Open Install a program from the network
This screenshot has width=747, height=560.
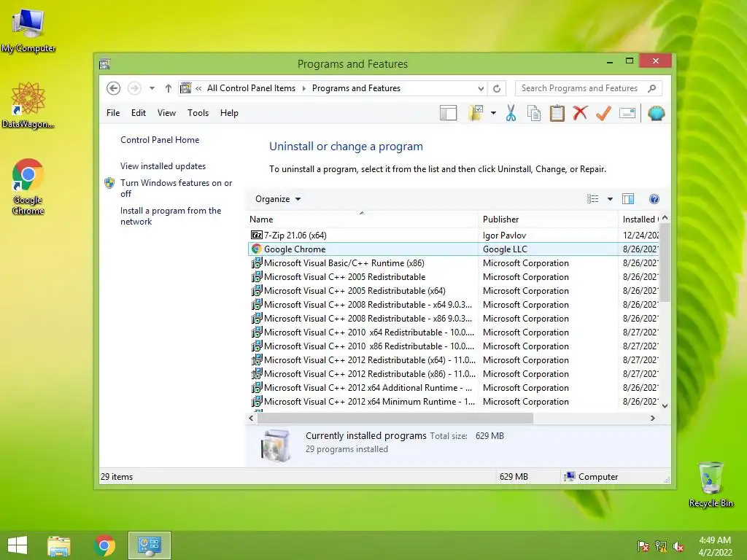pos(171,216)
